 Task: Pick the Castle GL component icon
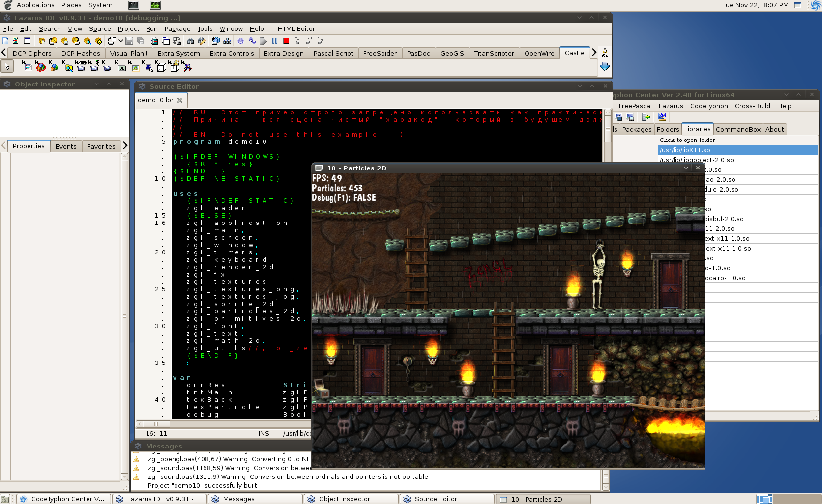(121, 66)
